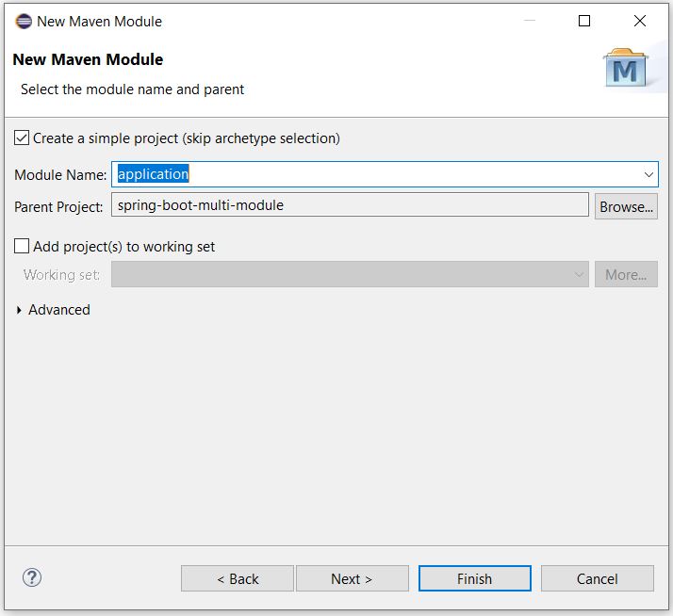Open the help question mark icon

[32, 577]
